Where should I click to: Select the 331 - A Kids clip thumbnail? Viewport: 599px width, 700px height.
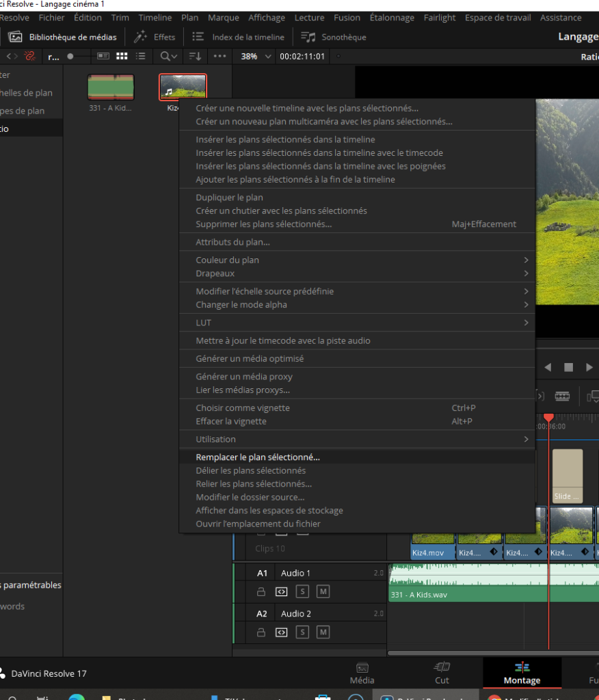[111, 87]
